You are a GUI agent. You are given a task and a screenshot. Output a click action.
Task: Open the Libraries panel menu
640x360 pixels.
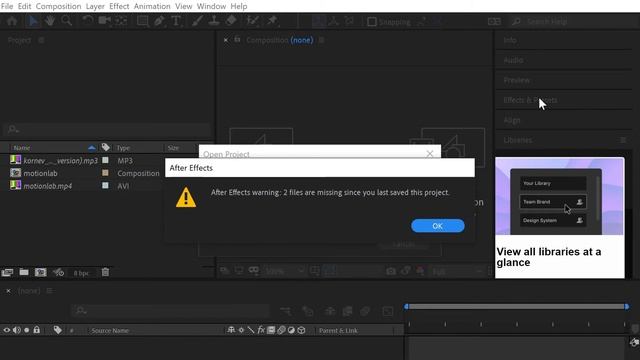(x=623, y=140)
